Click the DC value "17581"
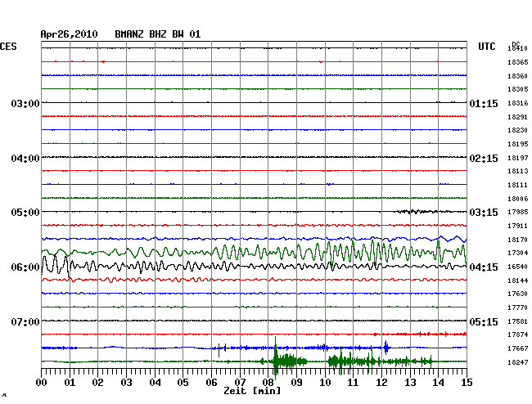Screen dimensions: 532x404 coord(518,321)
